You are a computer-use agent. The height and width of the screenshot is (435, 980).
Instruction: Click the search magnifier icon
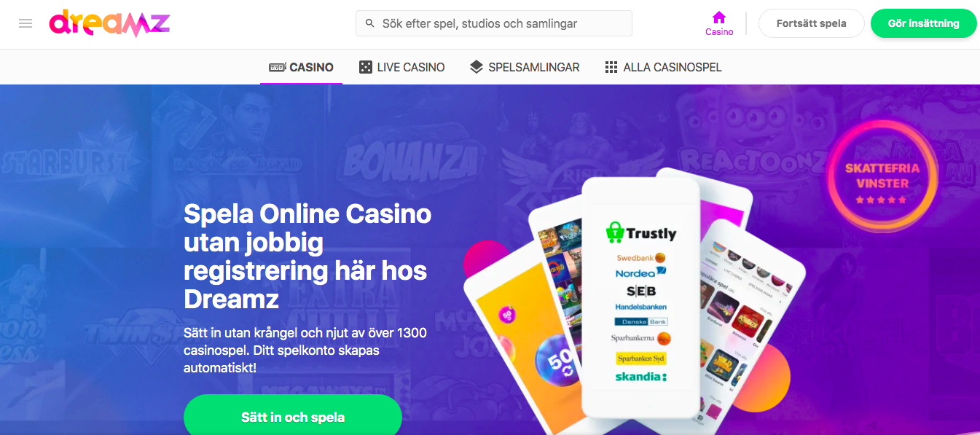369,23
